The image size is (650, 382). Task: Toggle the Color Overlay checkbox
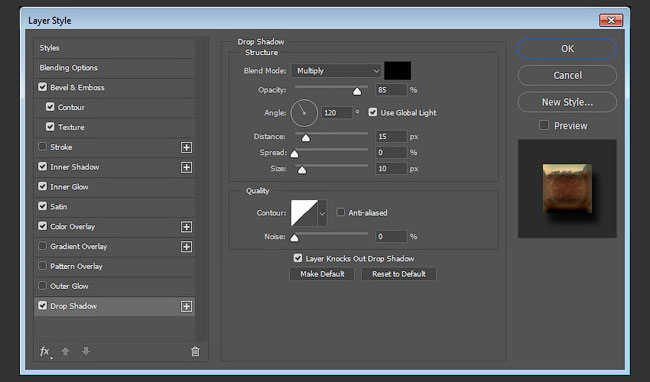[x=42, y=226]
